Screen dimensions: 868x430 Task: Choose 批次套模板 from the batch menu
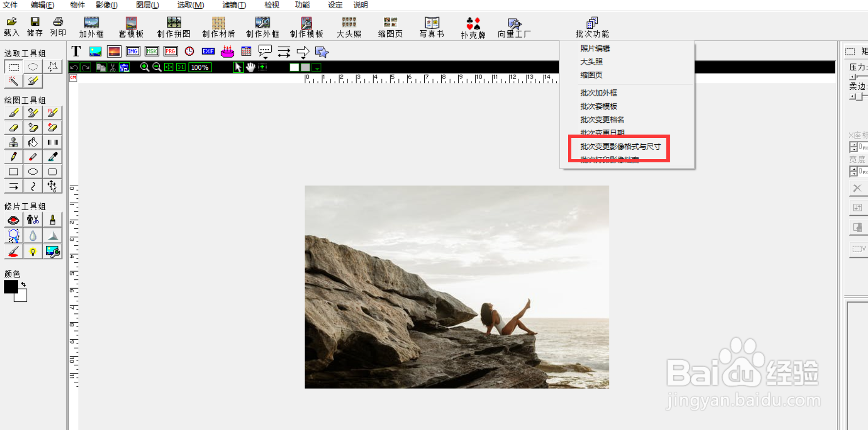click(599, 106)
